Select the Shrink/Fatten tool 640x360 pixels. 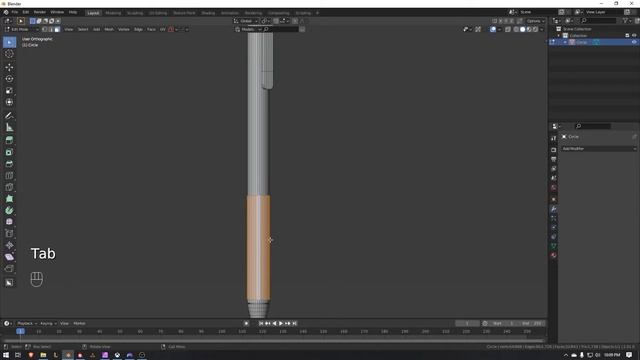(9, 245)
